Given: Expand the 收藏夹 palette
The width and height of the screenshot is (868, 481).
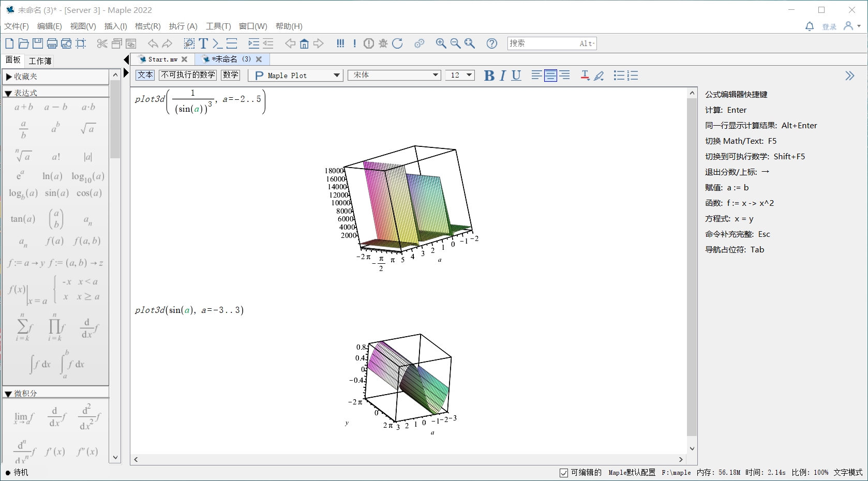Looking at the screenshot, I should 9,77.
